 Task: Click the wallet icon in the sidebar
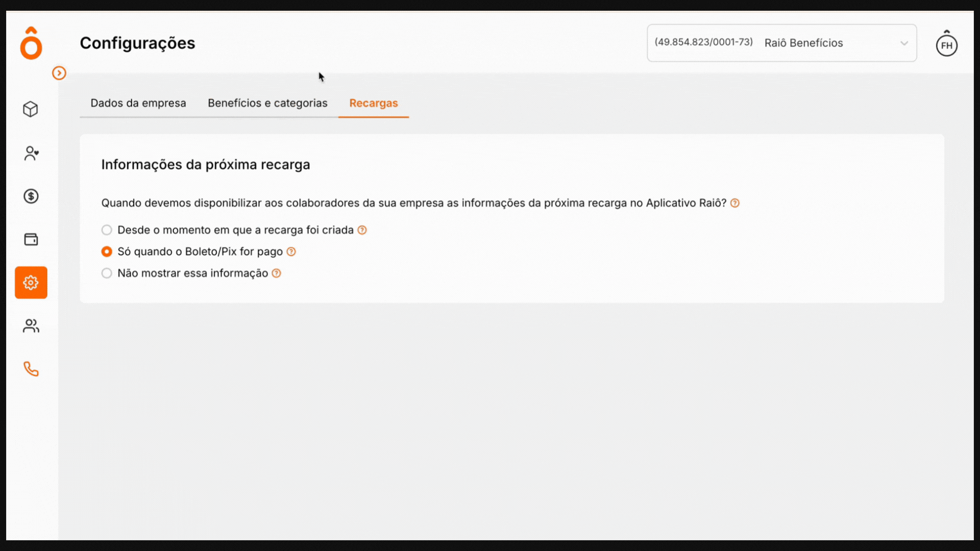[31, 239]
